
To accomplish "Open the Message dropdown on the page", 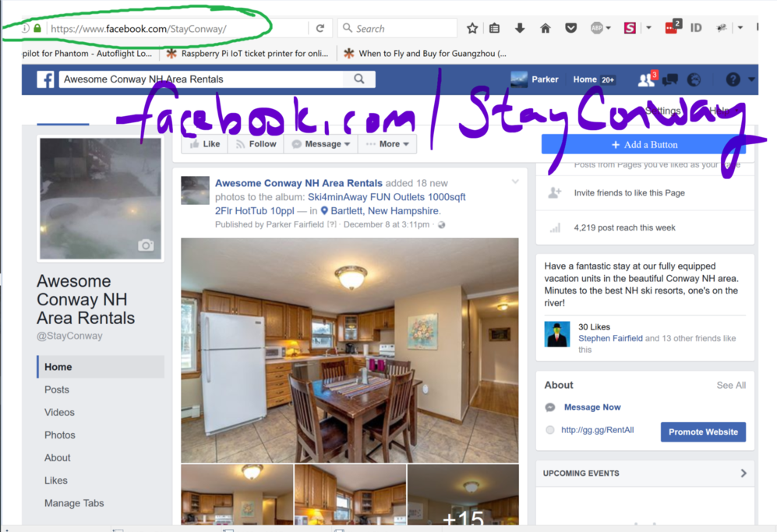I will click(x=321, y=144).
